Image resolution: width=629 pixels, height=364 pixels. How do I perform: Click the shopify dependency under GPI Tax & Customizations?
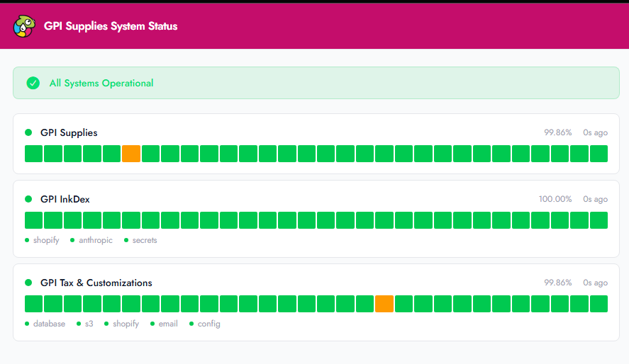tap(126, 324)
